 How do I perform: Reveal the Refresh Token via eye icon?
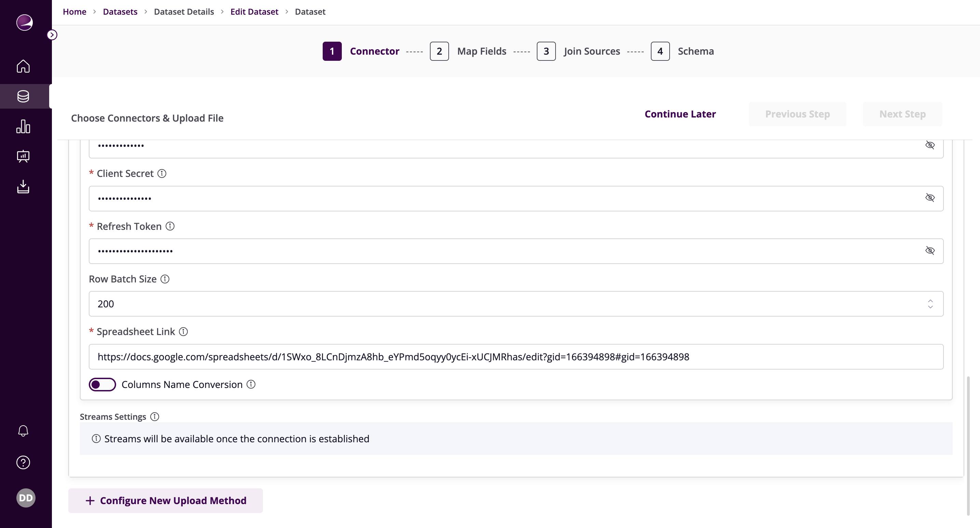tap(930, 250)
